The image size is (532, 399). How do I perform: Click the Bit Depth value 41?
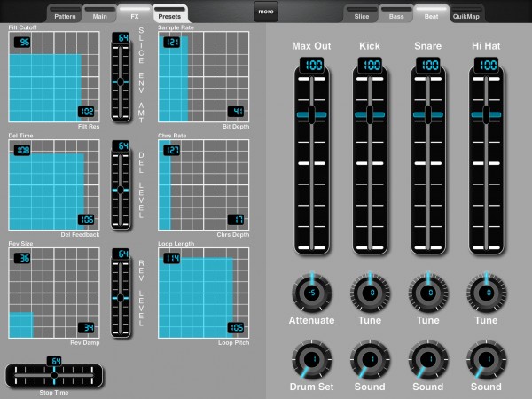(236, 112)
